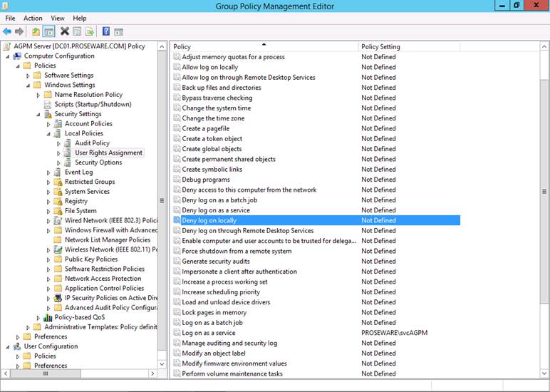The height and width of the screenshot is (392, 550).
Task: Expand the Software Settings tree node
Action: (x=28, y=76)
